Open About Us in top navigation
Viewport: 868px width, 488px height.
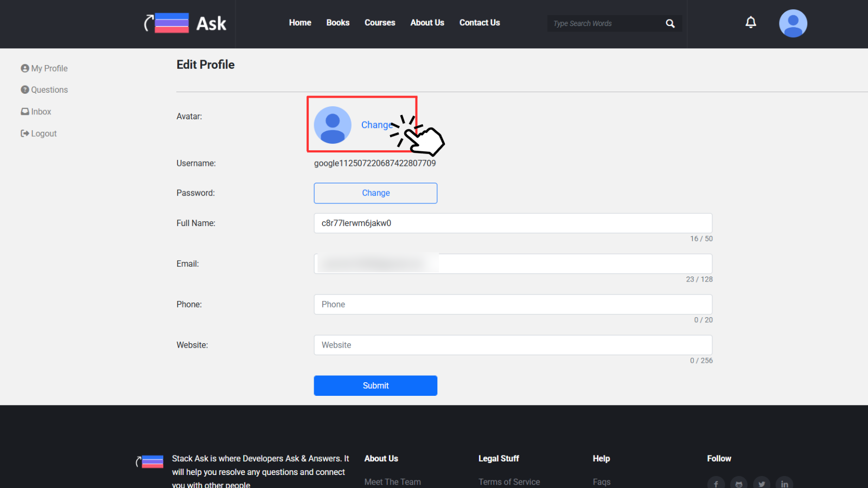[427, 23]
